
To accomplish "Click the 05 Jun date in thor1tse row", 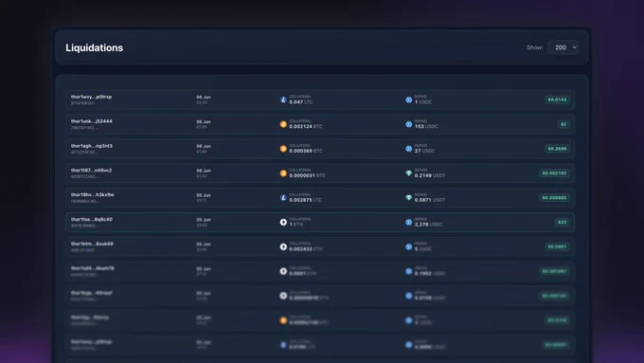I will tap(204, 220).
